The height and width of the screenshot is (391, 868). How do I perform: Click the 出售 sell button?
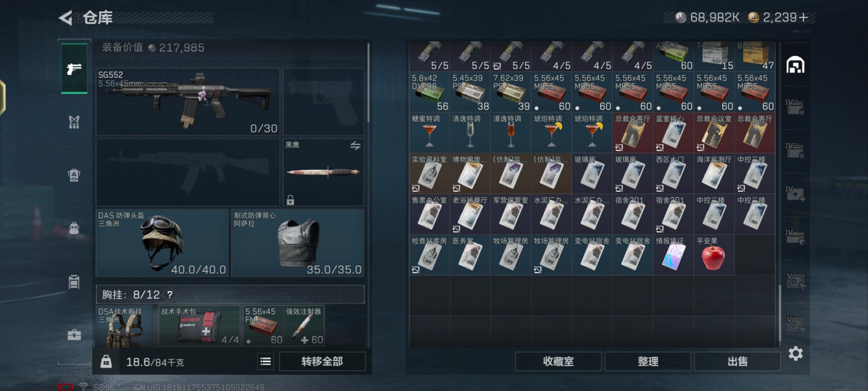[x=737, y=361]
